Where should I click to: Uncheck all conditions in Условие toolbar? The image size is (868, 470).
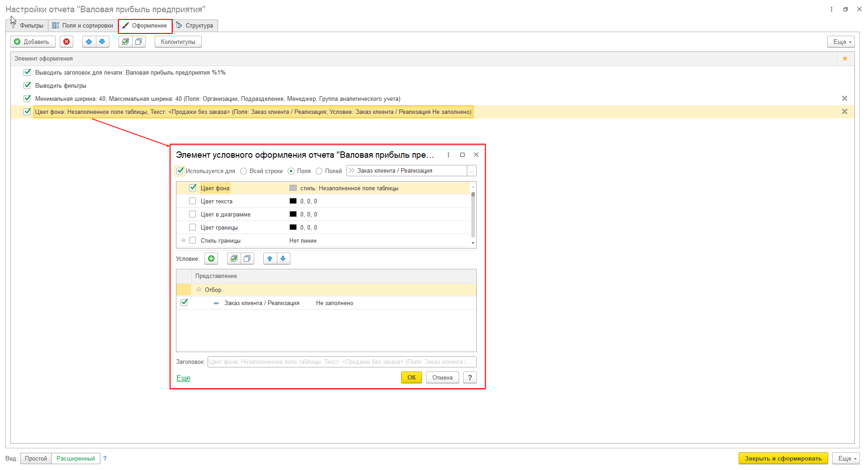point(247,258)
